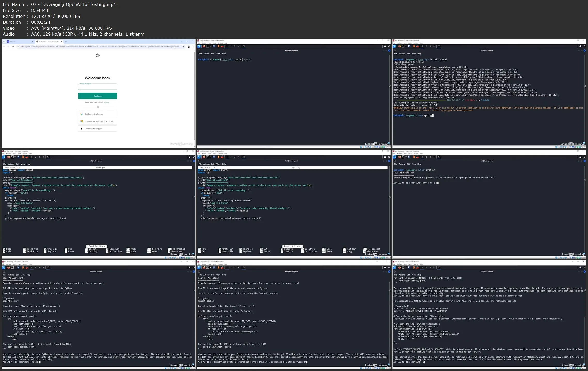Click the auth0.openai.com URL in the address bar

[100, 47]
